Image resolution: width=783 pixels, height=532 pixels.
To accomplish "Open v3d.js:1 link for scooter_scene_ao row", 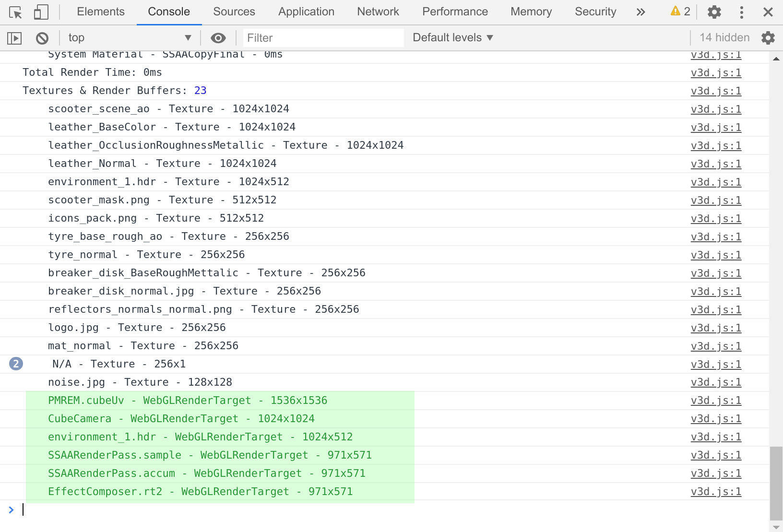I will click(x=716, y=109).
